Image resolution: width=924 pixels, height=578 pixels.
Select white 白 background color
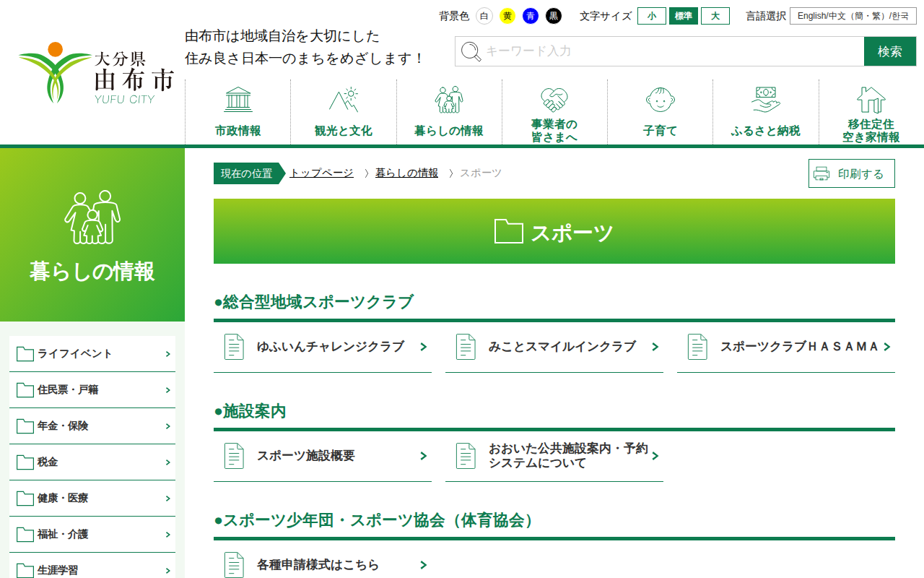(484, 16)
